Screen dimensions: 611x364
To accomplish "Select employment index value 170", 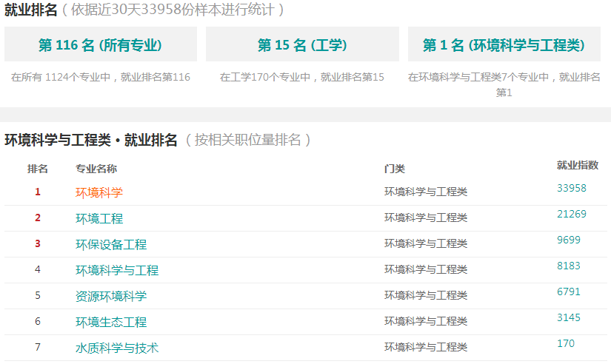I will (565, 343).
